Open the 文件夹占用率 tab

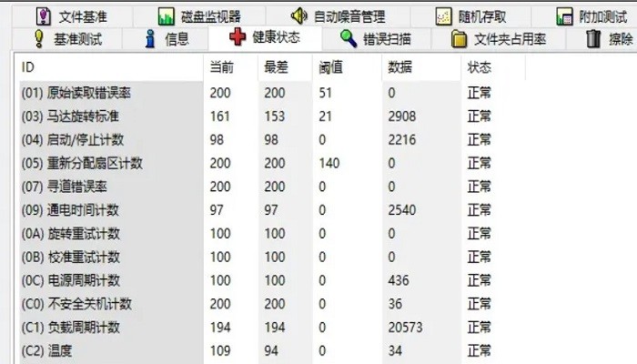pyautogui.click(x=499, y=39)
